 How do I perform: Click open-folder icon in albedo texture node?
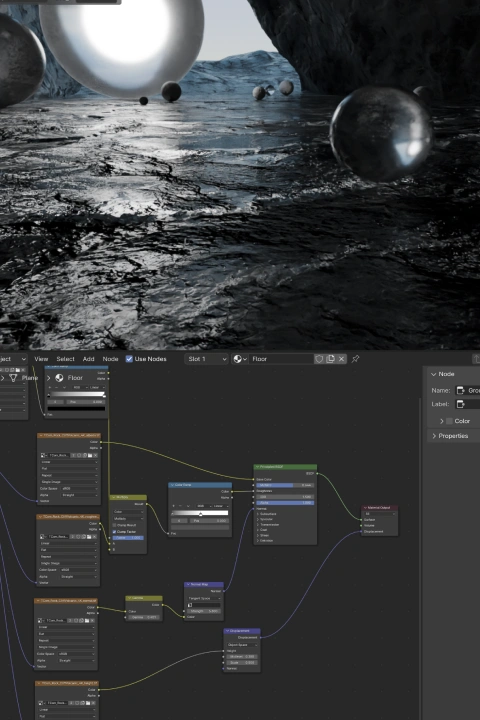pos(90,456)
